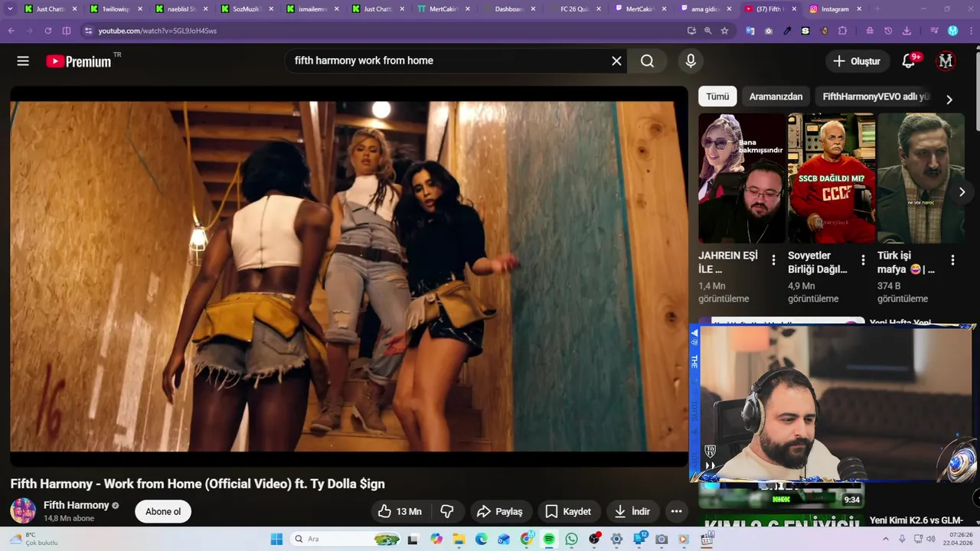The width and height of the screenshot is (980, 551).
Task: Go back to the previous page
Action: [11, 31]
